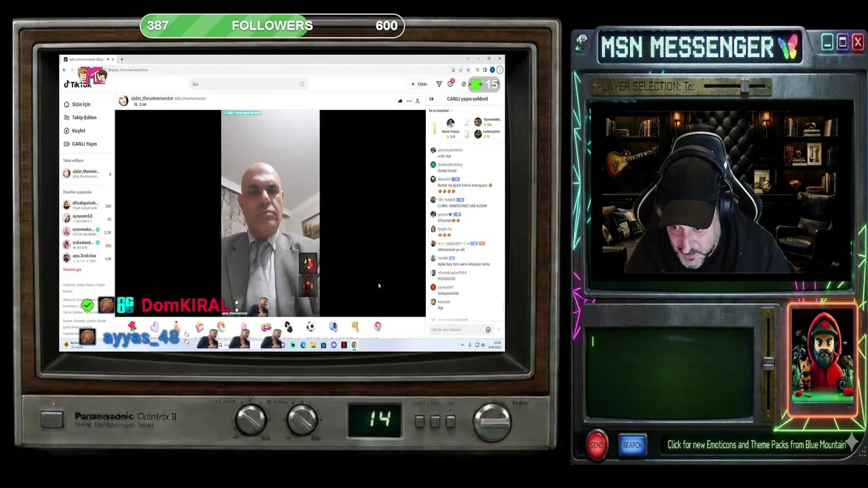The height and width of the screenshot is (488, 868).
Task: Open suggested streamer aysuunn53
Action: 86,218
